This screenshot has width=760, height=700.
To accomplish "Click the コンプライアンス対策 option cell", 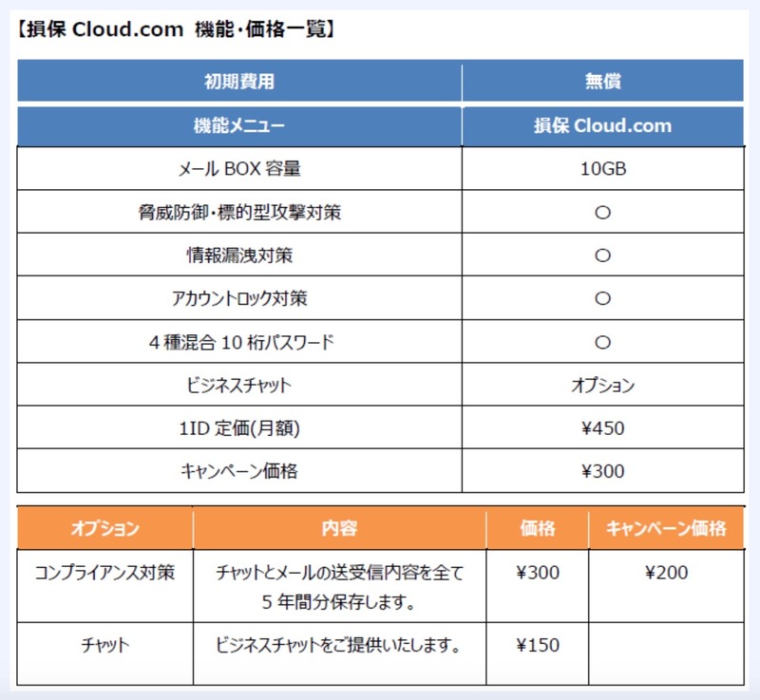I will click(x=104, y=573).
